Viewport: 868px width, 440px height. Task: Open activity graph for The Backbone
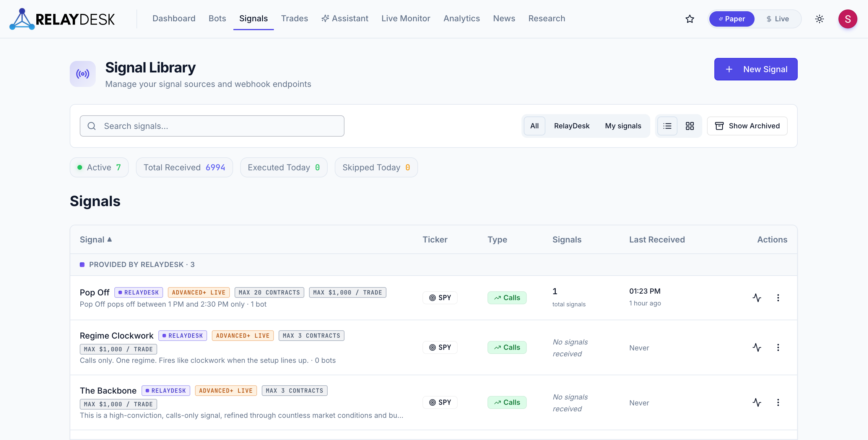[757, 402]
